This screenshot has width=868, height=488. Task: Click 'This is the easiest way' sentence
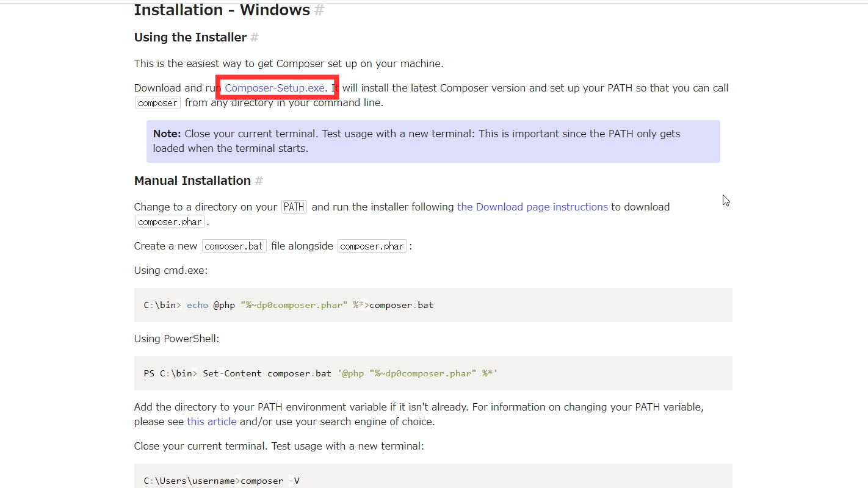click(x=289, y=63)
